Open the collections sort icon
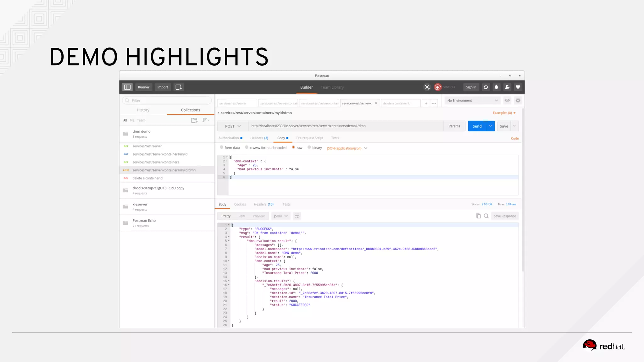The height and width of the screenshot is (362, 644). tap(206, 120)
